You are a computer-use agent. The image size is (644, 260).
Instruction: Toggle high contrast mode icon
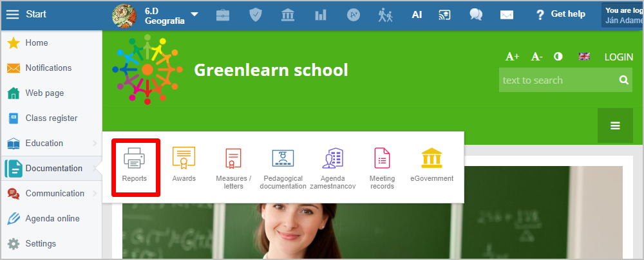tap(558, 57)
